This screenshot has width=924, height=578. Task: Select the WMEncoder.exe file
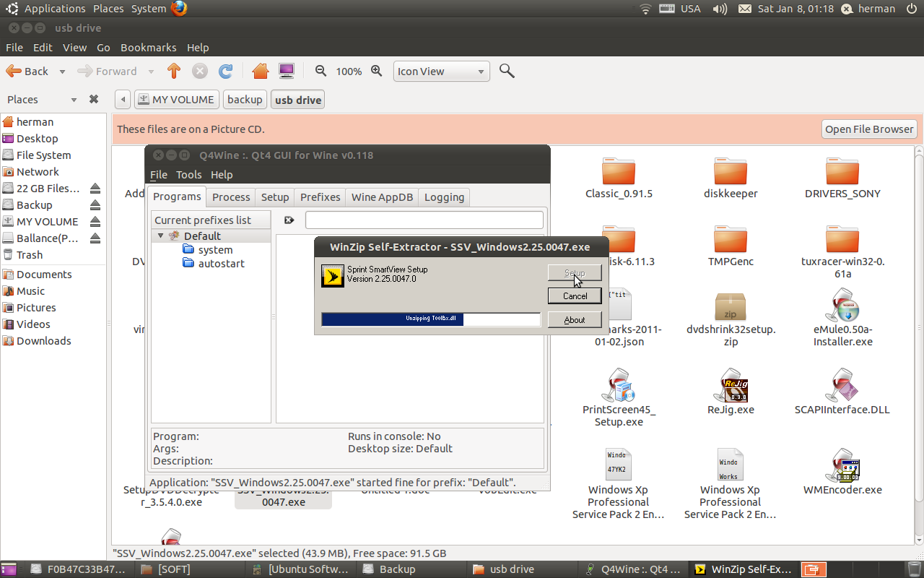[842, 472]
